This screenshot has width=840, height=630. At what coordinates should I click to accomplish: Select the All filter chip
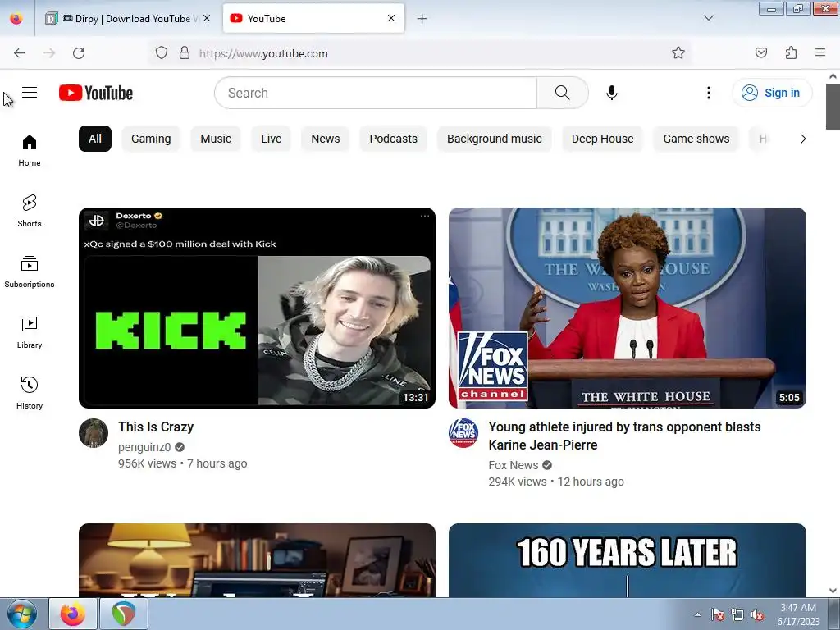pyautogui.click(x=95, y=139)
